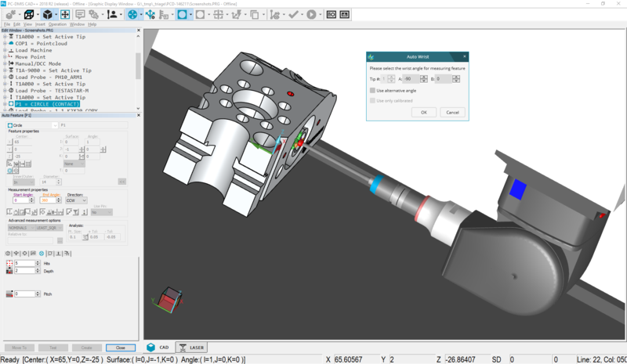Screen dimensions: 627x364
Task: Expand the 'COP1 = Pointcloud' tree node
Action: (5, 43)
